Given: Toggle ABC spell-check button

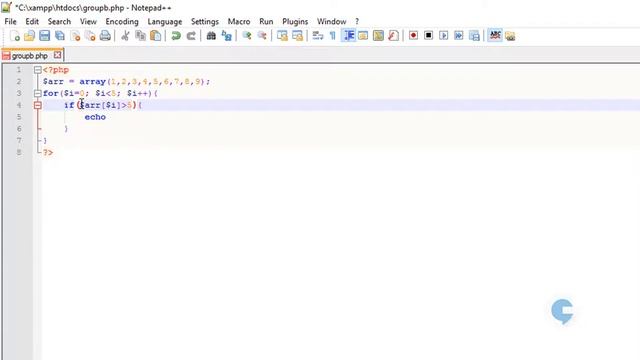Looking at the screenshot, I should [x=495, y=36].
